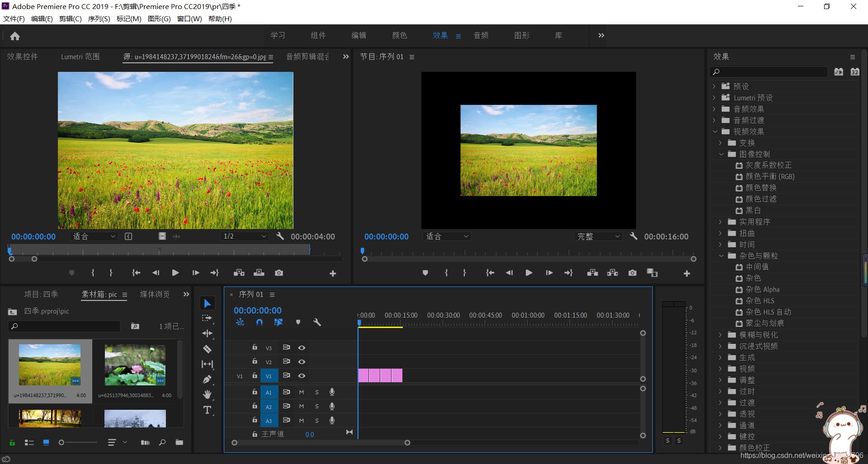The width and height of the screenshot is (868, 464).
Task: Open the 文件(F) menu
Action: click(14, 19)
